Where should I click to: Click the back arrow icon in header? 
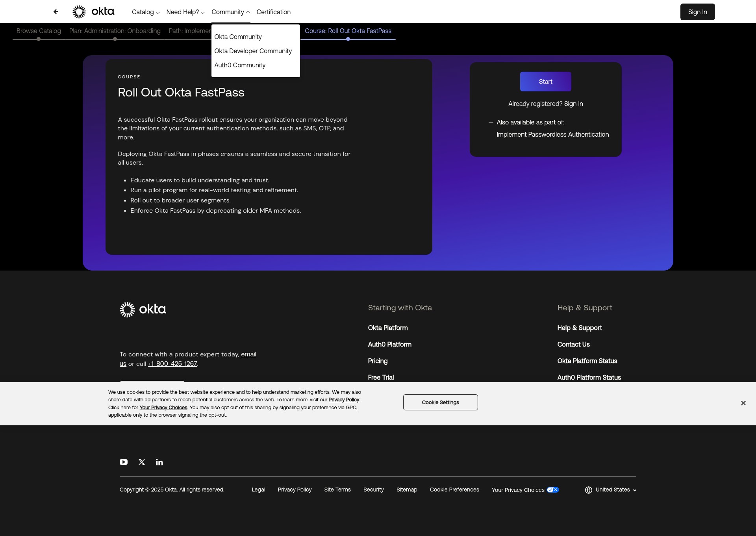coord(56,12)
